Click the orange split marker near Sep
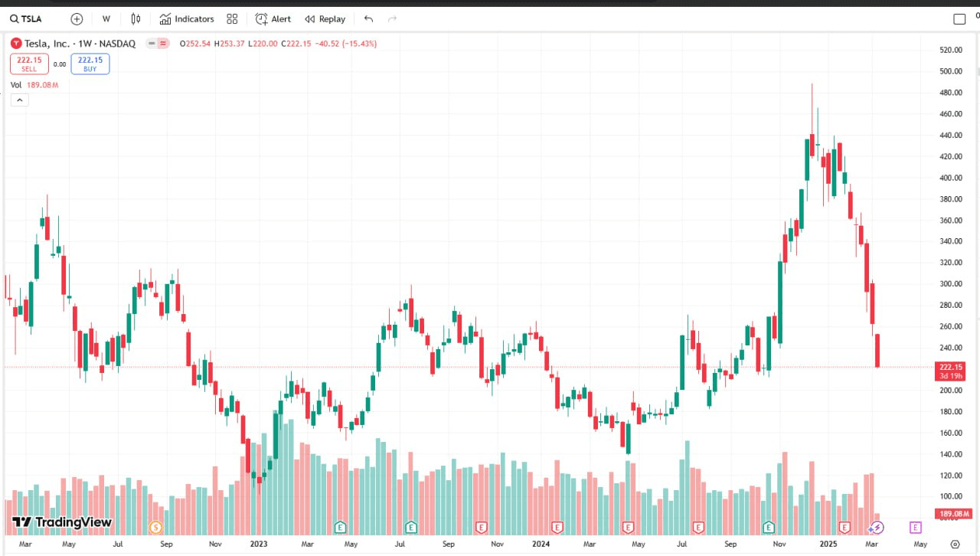 pyautogui.click(x=156, y=527)
